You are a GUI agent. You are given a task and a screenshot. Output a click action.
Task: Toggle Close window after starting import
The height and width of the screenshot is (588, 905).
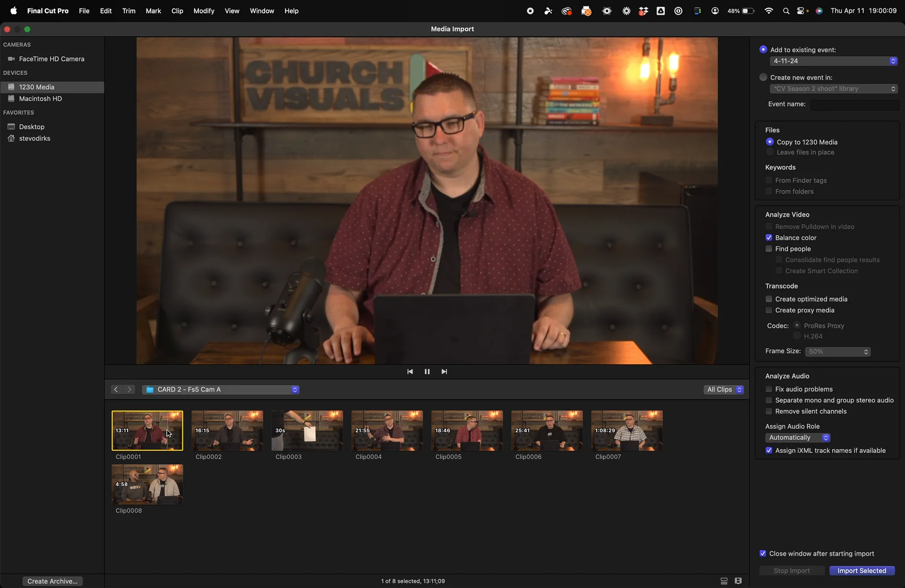763,554
